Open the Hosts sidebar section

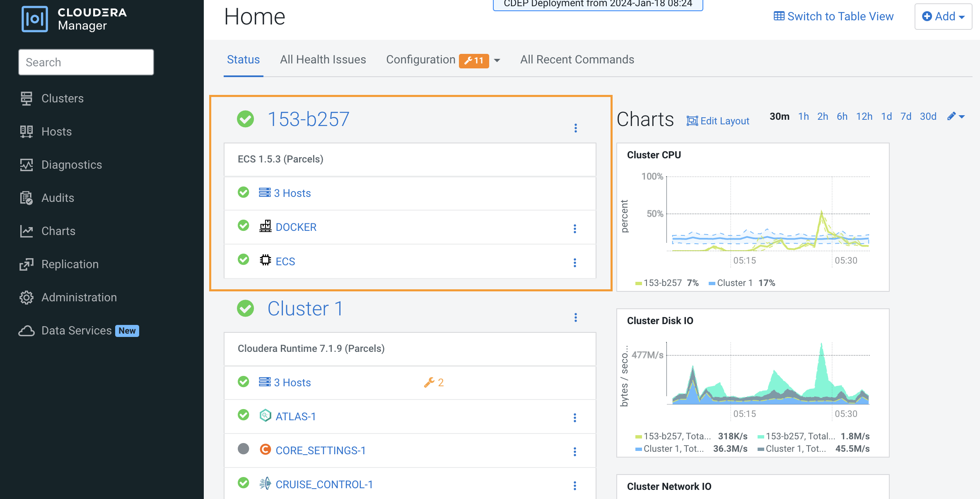click(56, 132)
